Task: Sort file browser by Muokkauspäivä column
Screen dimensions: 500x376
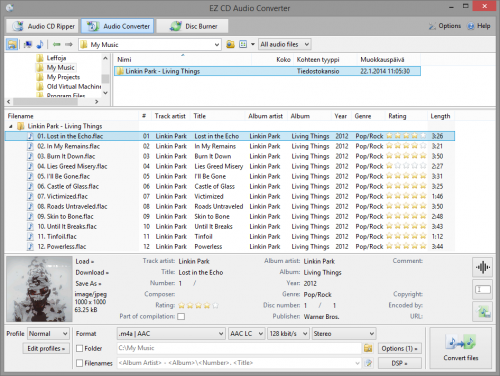Action: click(x=382, y=60)
